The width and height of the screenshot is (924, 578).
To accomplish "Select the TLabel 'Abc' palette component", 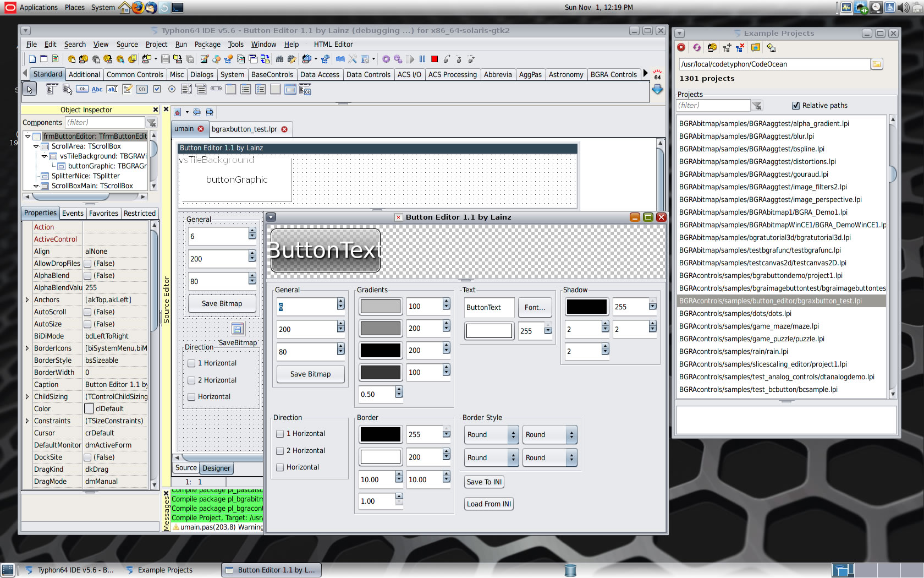I will pyautogui.click(x=97, y=89).
